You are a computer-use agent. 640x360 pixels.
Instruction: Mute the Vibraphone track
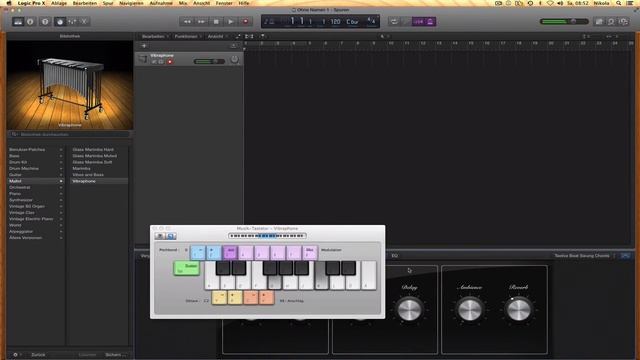(x=154, y=62)
